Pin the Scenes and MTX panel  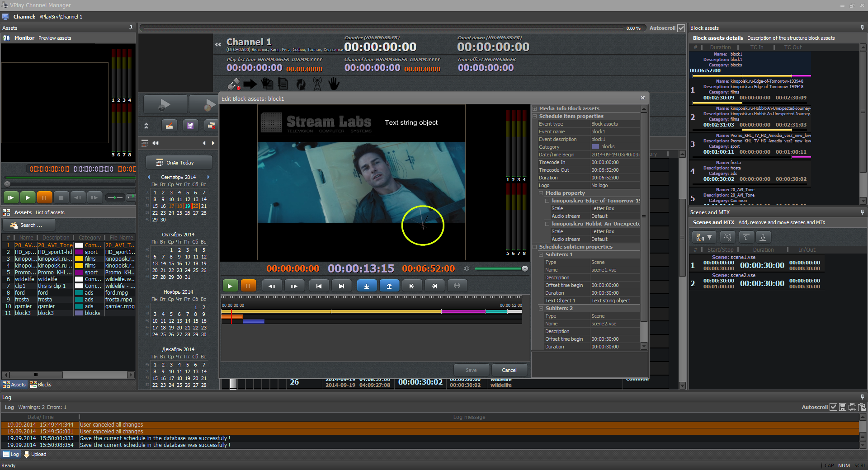pos(862,212)
